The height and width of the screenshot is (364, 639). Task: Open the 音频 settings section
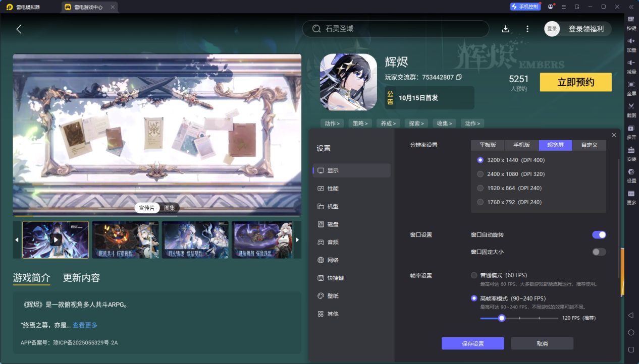click(352, 242)
